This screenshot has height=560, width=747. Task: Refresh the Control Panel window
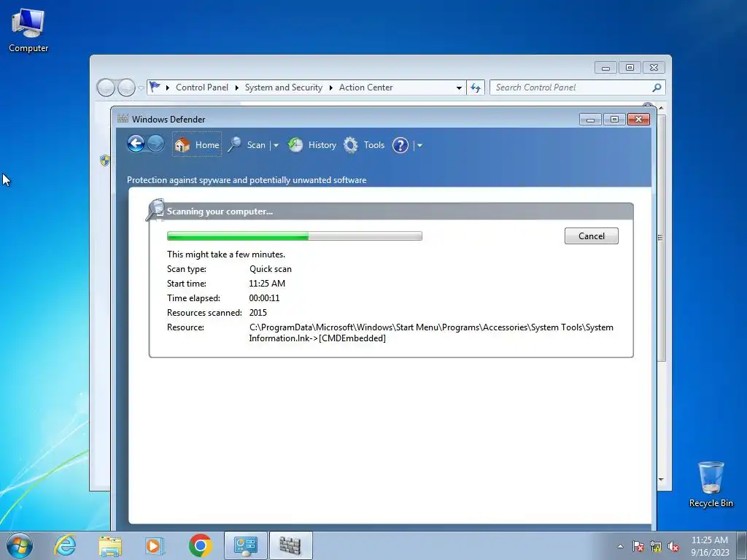pyautogui.click(x=476, y=87)
